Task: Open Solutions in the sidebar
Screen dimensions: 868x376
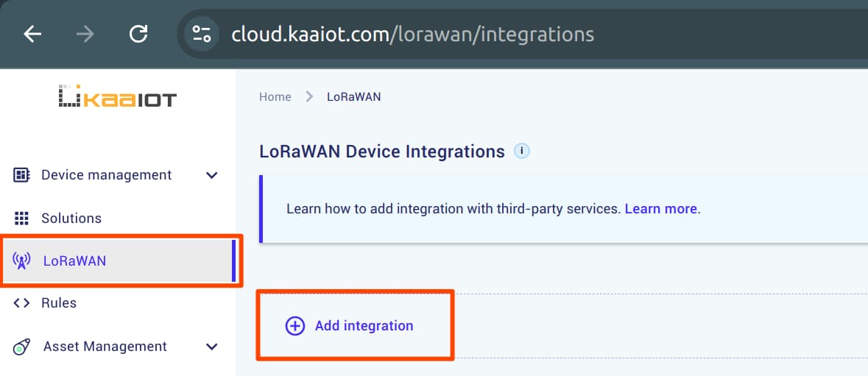Action: [x=71, y=219]
